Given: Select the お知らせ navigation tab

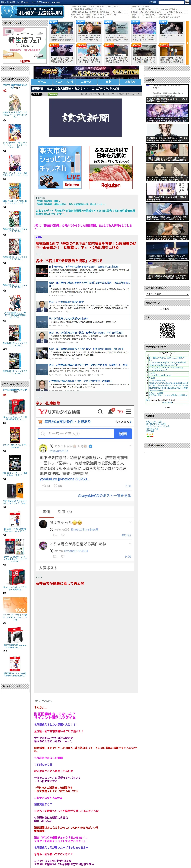Looking at the screenshot, I should (x=130, y=82).
